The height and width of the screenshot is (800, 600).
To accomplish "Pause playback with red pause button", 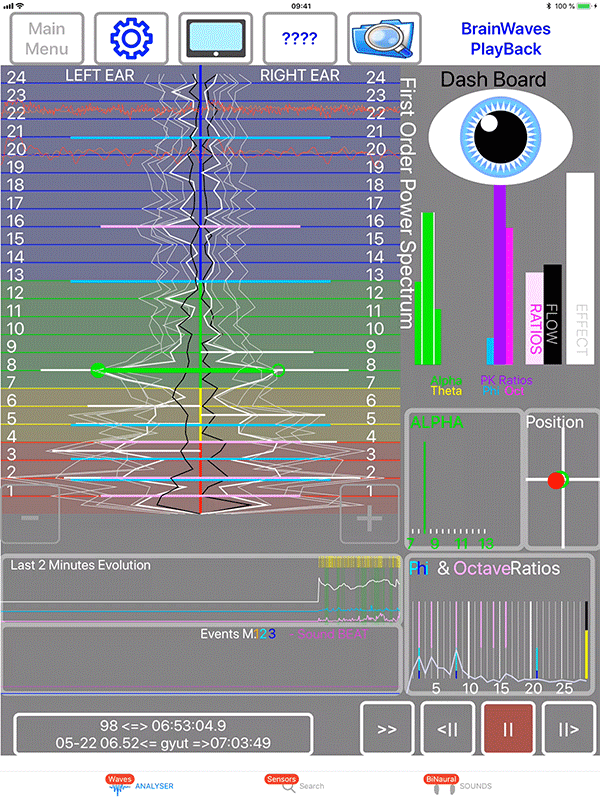I will (508, 729).
